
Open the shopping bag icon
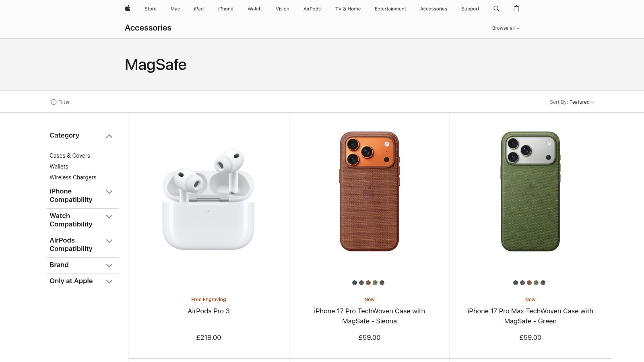point(516,8)
